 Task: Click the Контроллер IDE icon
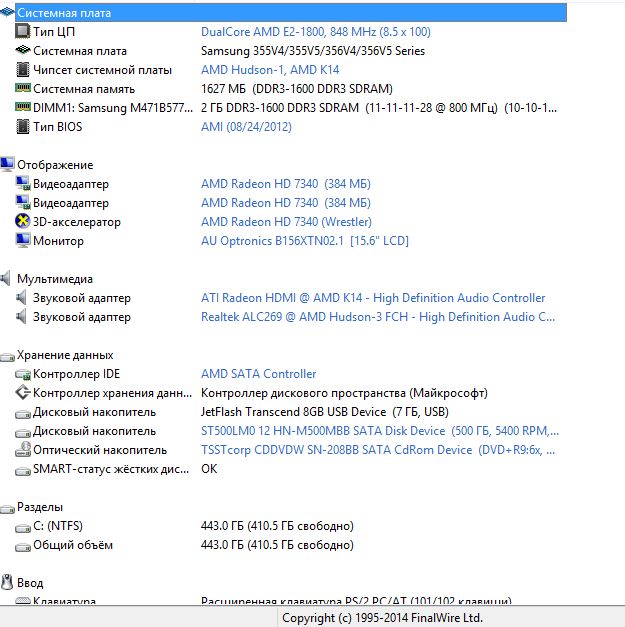[x=23, y=375]
